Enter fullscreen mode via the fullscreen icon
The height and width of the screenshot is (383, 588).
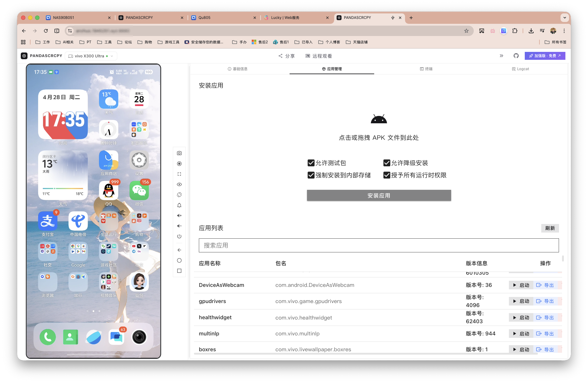click(x=179, y=174)
